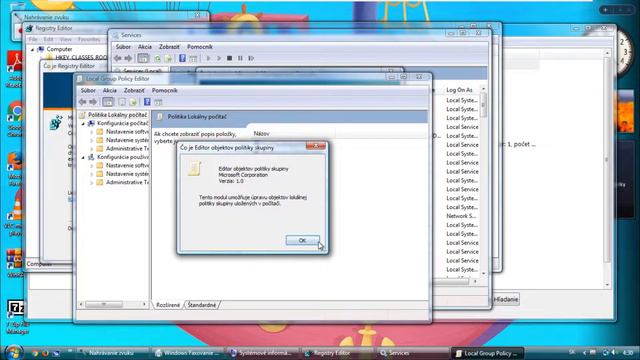
Task: Switch to Services taskbar button
Action: pos(398,353)
